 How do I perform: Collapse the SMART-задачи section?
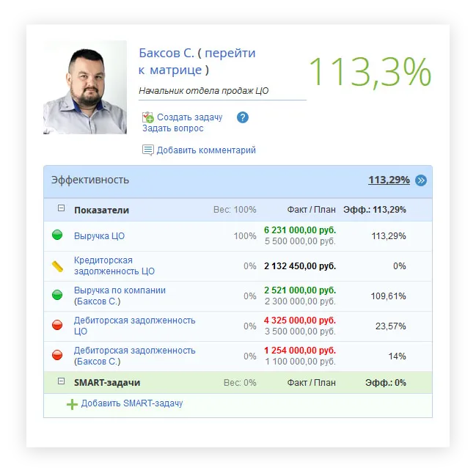[x=62, y=382]
